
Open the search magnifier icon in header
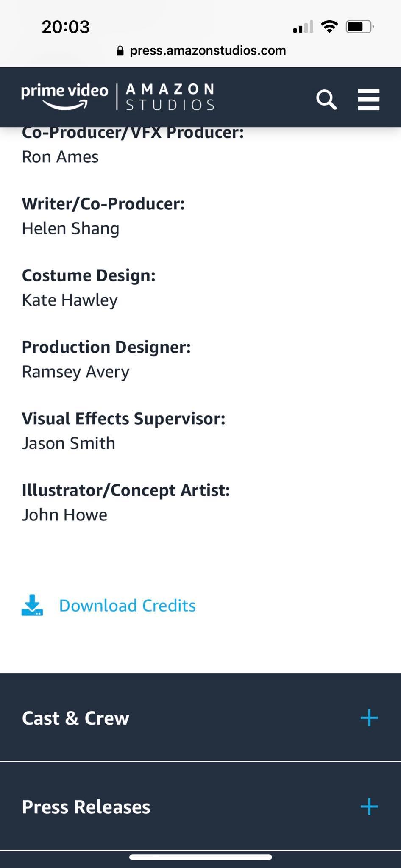(326, 100)
